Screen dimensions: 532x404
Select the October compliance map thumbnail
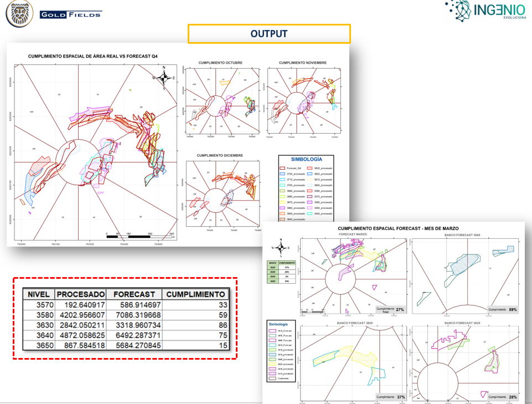pyautogui.click(x=223, y=101)
